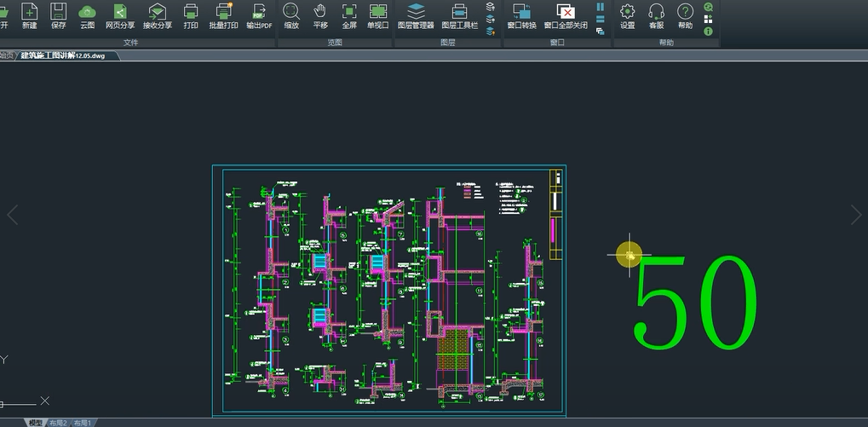Go to next drawing with right arrow
Image resolution: width=868 pixels, height=427 pixels.
pyautogui.click(x=856, y=215)
